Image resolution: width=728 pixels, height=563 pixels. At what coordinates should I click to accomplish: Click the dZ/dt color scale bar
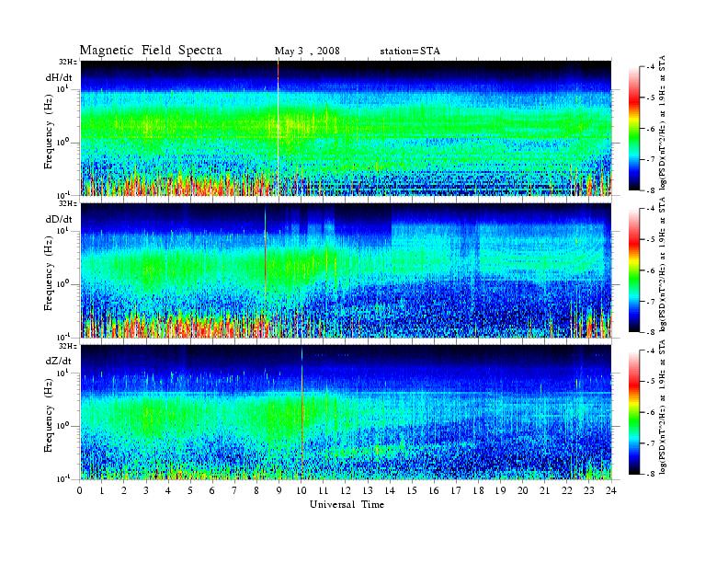[x=634, y=412]
